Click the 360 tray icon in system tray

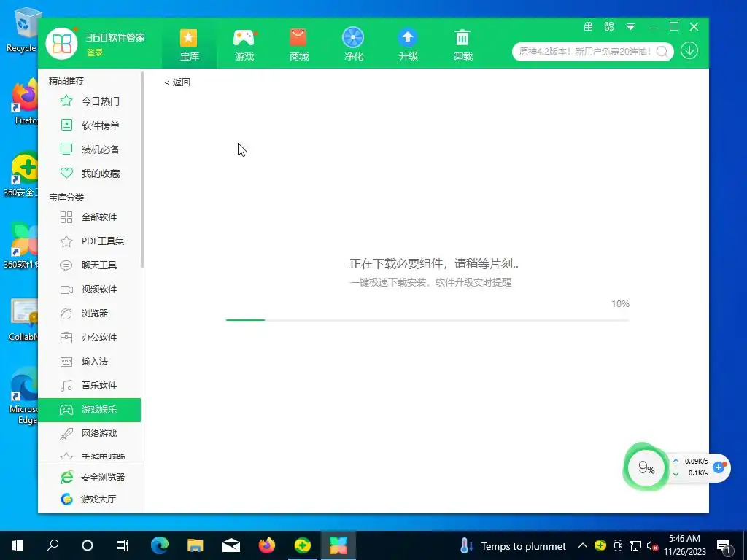(600, 545)
